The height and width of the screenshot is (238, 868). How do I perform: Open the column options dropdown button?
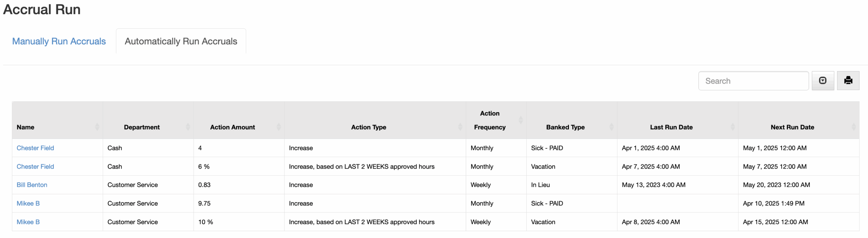point(823,81)
